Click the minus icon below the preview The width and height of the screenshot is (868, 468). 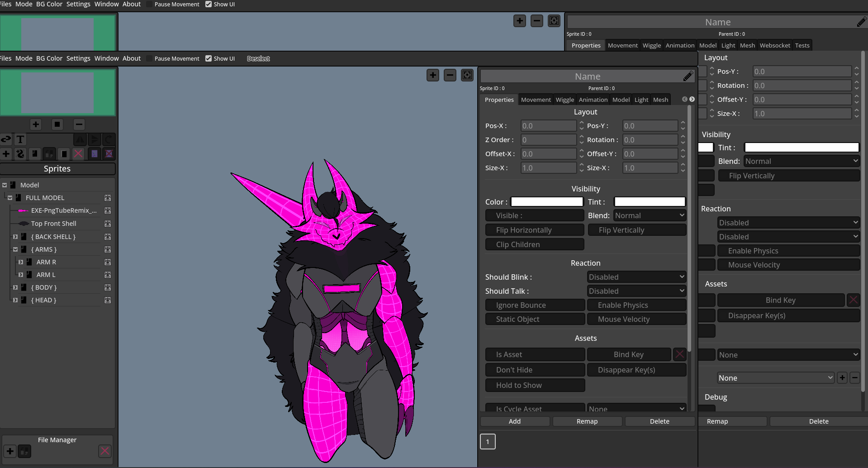tap(79, 124)
